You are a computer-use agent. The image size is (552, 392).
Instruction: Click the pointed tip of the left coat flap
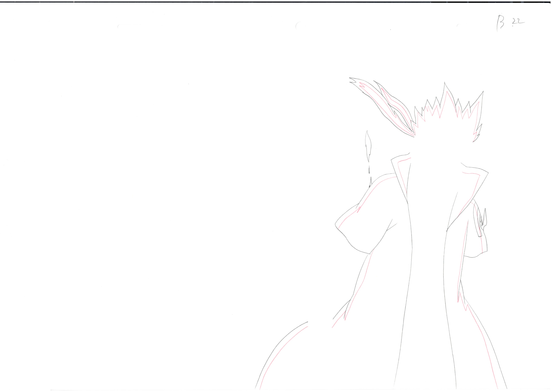click(x=345, y=320)
